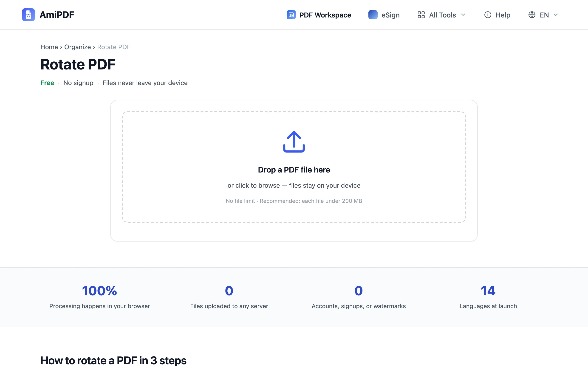Viewport: 588px width, 368px height.
Task: Click the Rotate PDF breadcrumb text
Action: click(x=114, y=47)
